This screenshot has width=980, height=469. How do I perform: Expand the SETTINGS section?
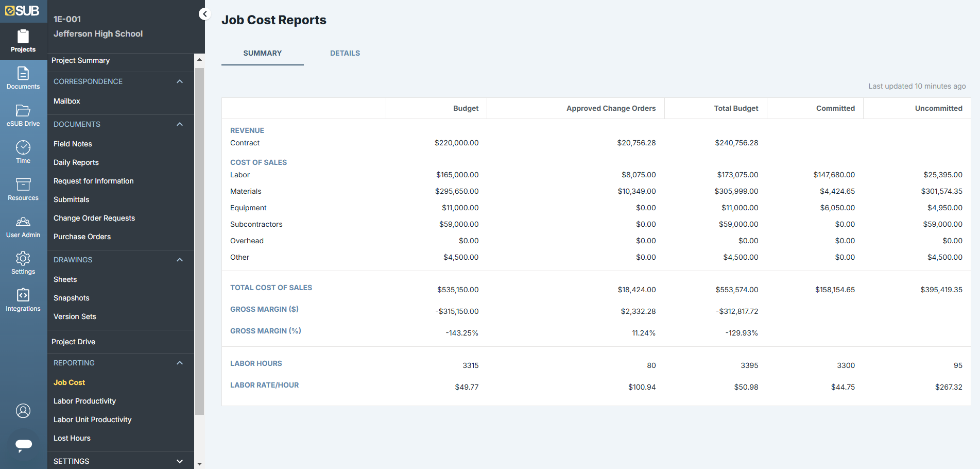point(180,461)
